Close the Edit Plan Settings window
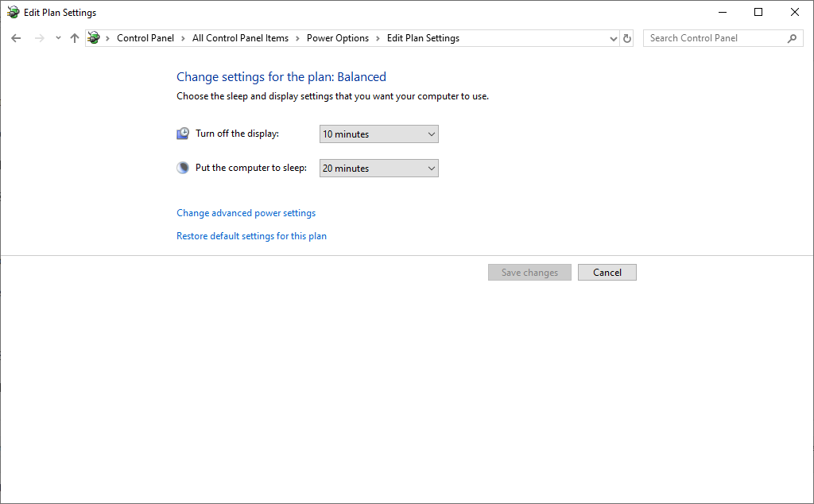This screenshot has width=814, height=504. [x=795, y=12]
